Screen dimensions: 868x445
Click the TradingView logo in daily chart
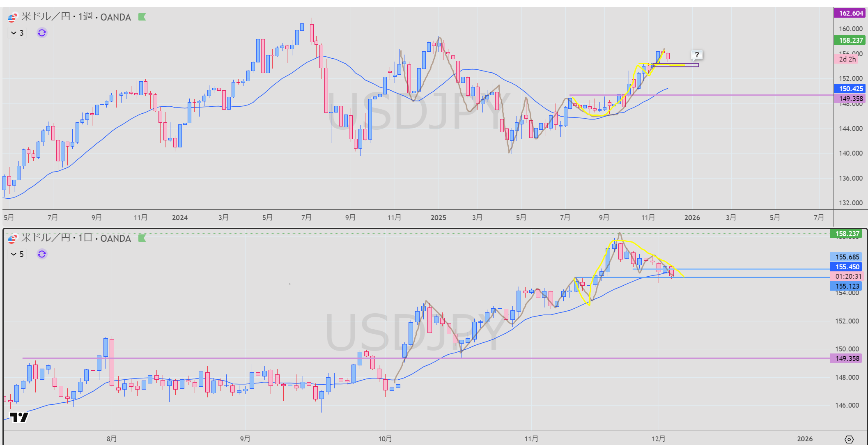point(19,417)
